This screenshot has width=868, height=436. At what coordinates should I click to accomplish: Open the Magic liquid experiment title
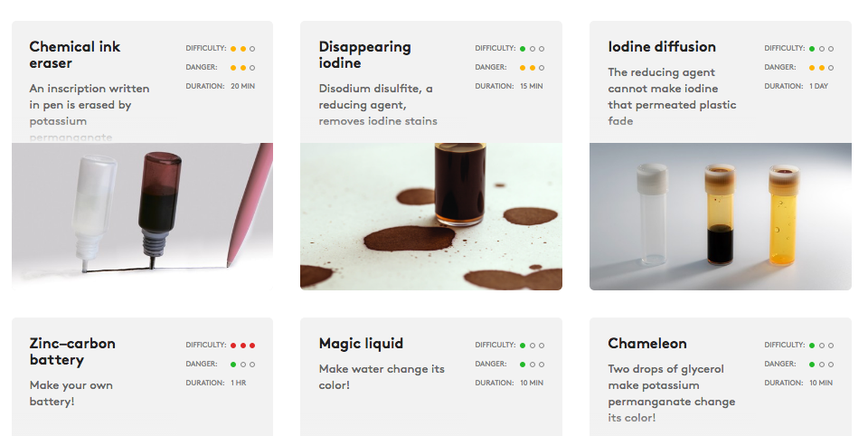361,344
